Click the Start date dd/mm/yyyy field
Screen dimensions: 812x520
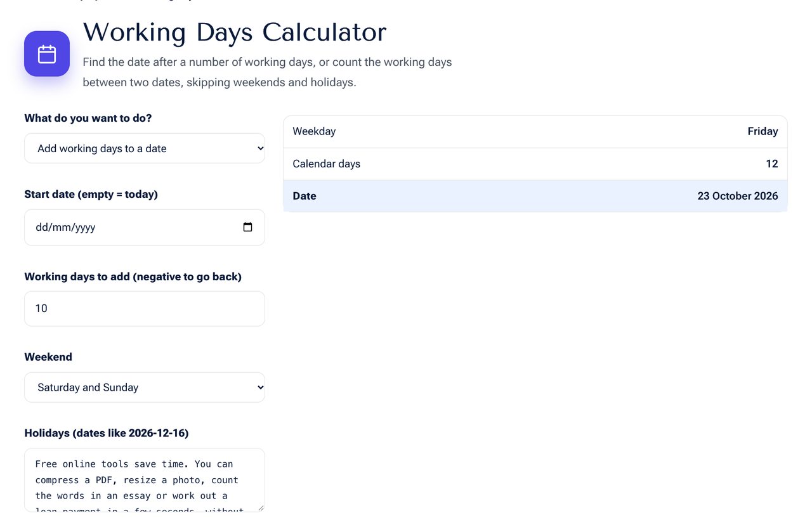[145, 228]
